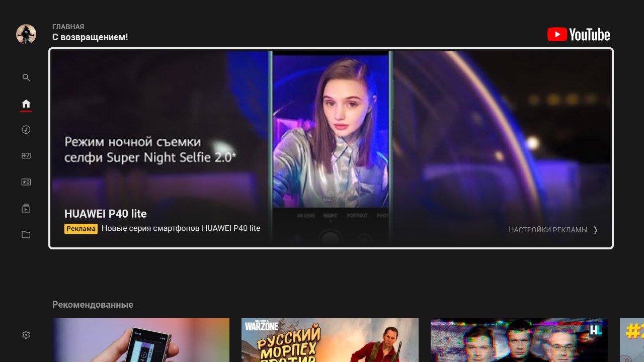Click the yellow Реклама badge
The height and width of the screenshot is (362, 644).
tap(81, 229)
